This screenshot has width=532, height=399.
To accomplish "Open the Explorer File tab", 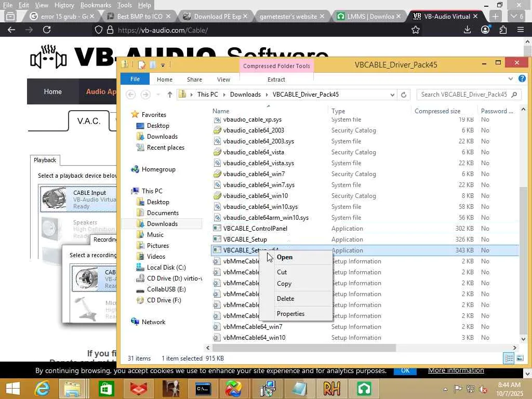I will coord(135,79).
